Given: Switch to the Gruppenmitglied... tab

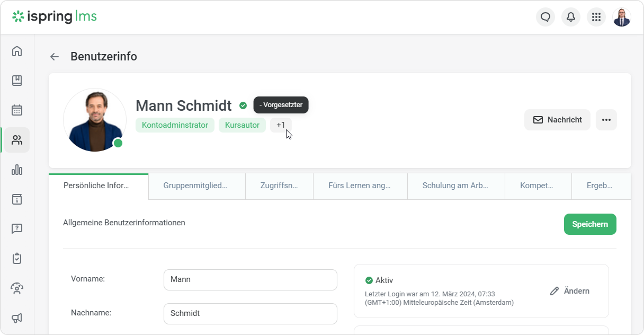Looking at the screenshot, I should click(x=196, y=186).
